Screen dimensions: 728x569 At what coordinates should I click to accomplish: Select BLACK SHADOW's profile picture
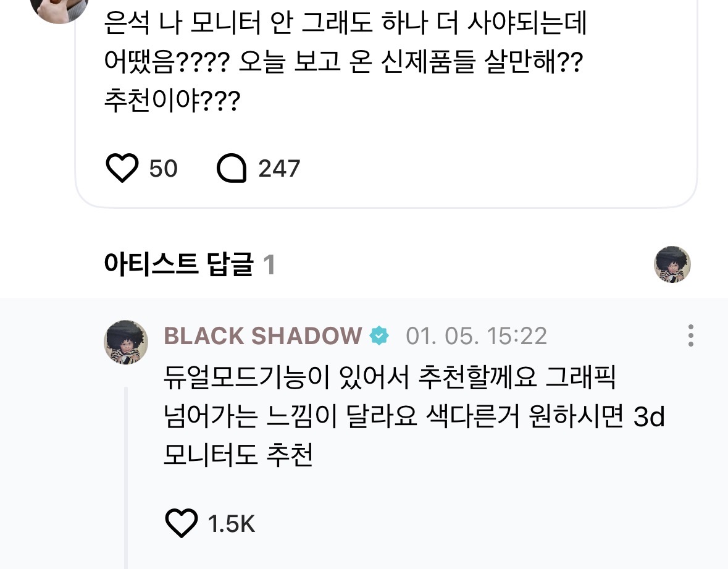(x=126, y=342)
